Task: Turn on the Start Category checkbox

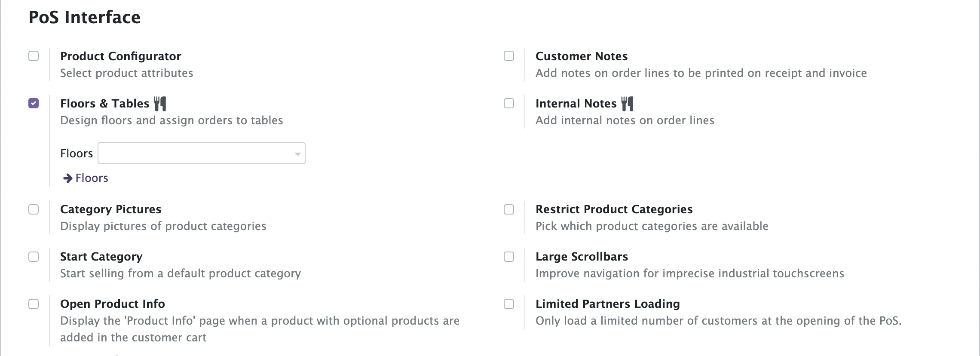Action: [34, 257]
